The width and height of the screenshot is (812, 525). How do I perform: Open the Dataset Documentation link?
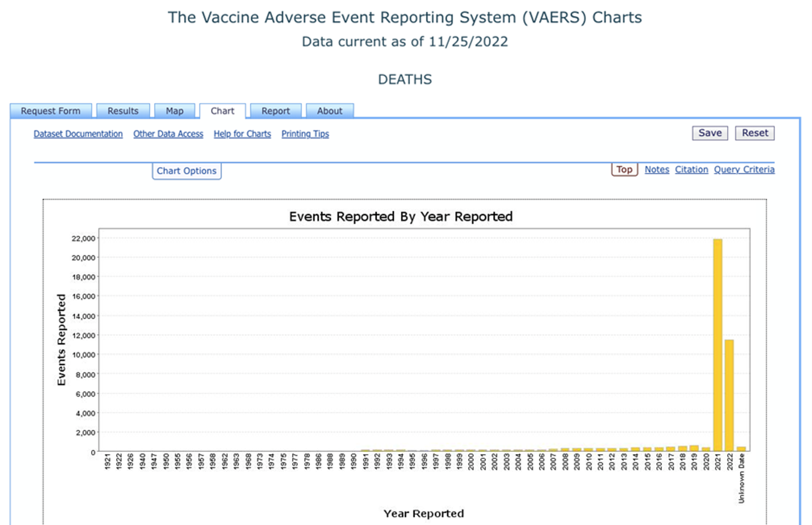tap(78, 134)
